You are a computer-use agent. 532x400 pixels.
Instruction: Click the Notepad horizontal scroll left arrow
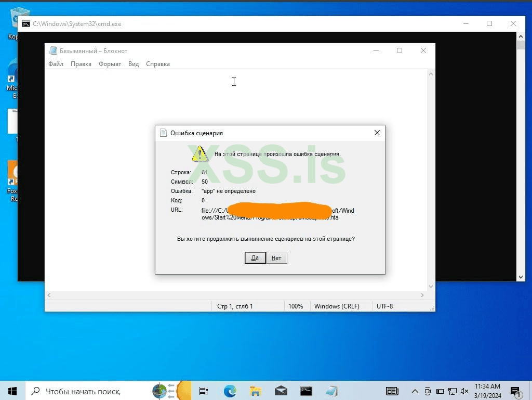[49, 295]
